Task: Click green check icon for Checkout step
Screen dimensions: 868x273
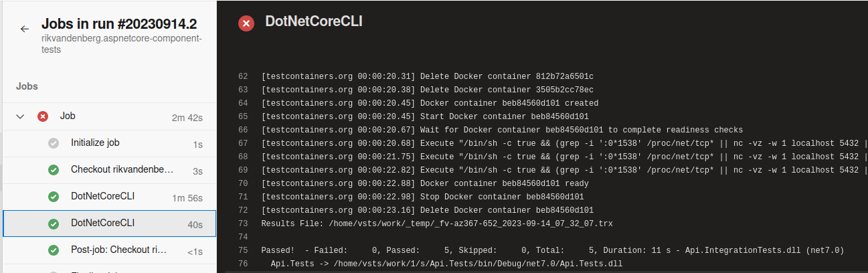Action: click(54, 170)
